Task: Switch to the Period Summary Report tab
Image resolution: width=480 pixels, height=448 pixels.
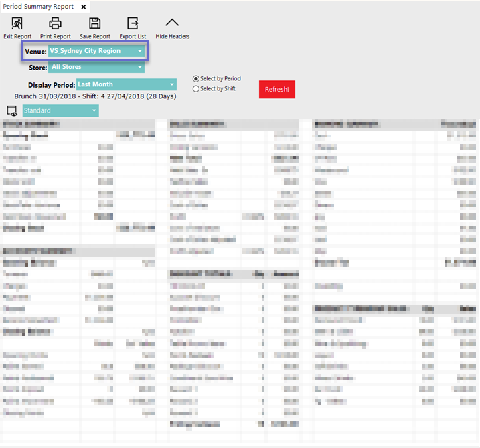Action: (x=38, y=7)
